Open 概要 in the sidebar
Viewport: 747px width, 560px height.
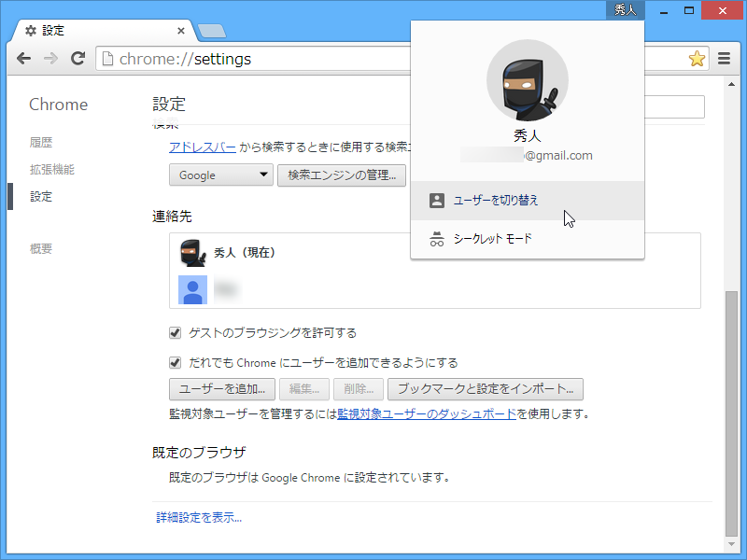click(41, 248)
